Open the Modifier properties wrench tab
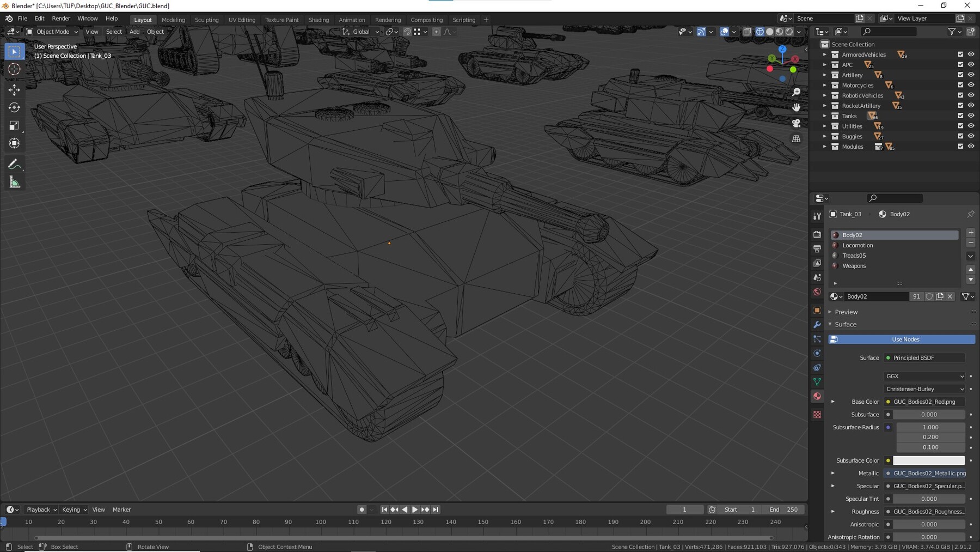 point(817,325)
